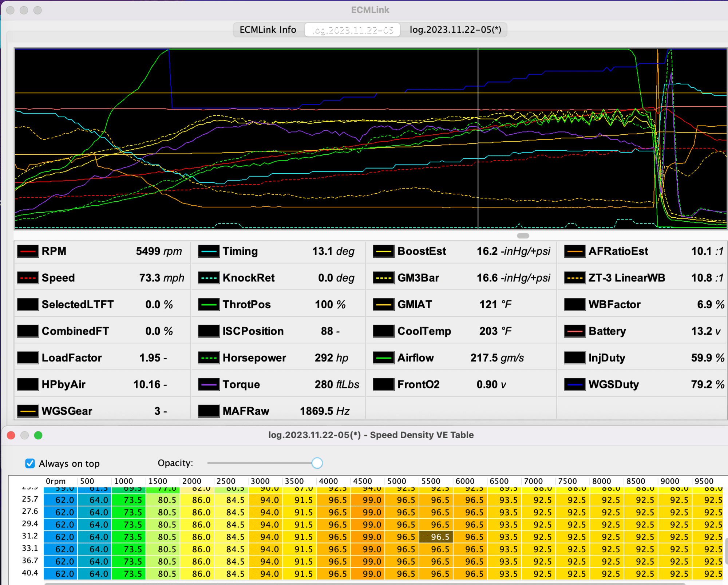Click the RPM red line color swatch
728x585 pixels.
click(x=28, y=251)
